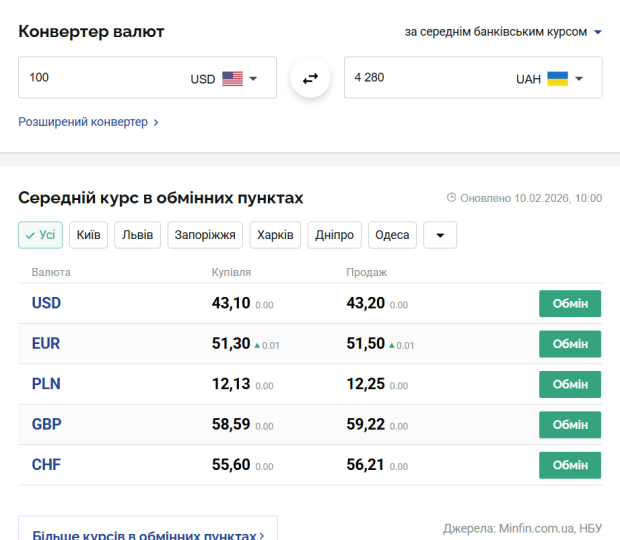Select the Київ city filter
The image size is (620, 540).
pyautogui.click(x=88, y=235)
